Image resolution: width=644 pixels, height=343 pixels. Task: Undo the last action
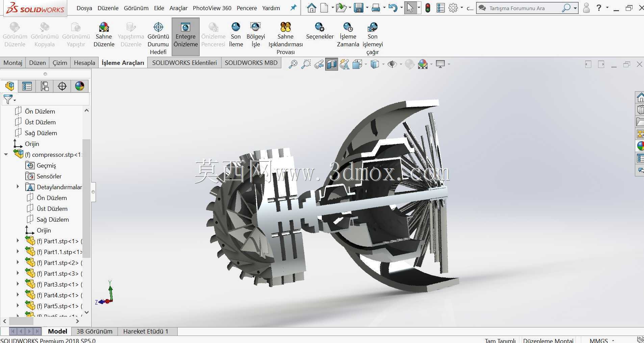(392, 8)
